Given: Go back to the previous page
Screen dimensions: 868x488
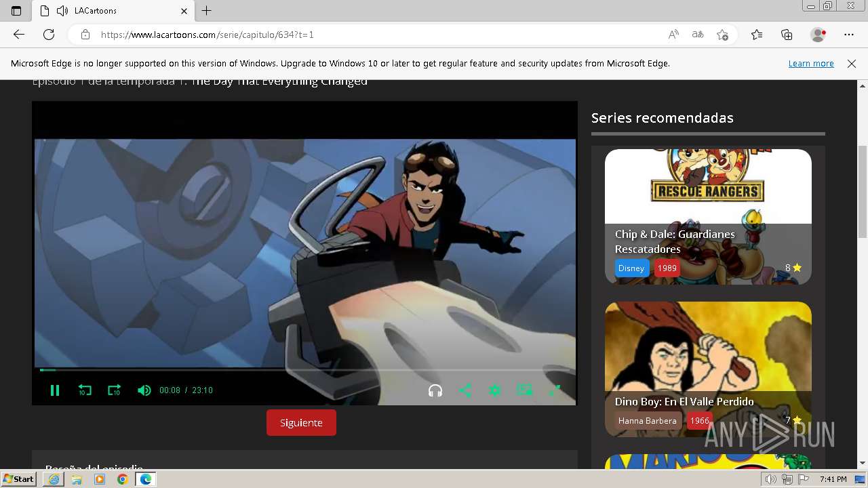Looking at the screenshot, I should 19,35.
